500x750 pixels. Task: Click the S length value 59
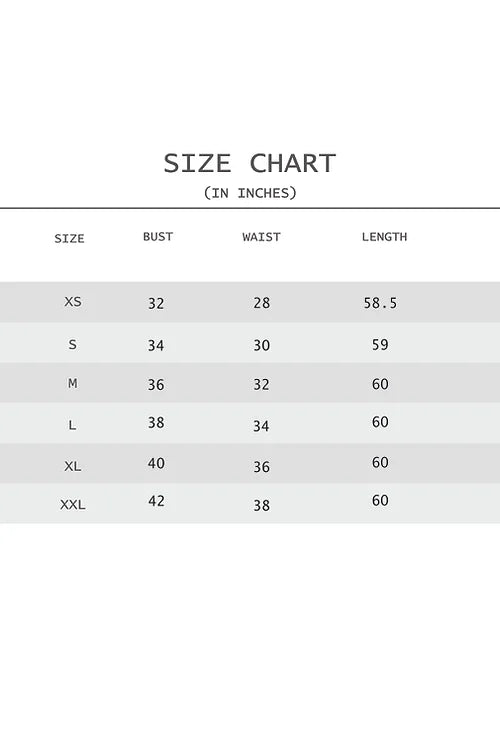(380, 344)
